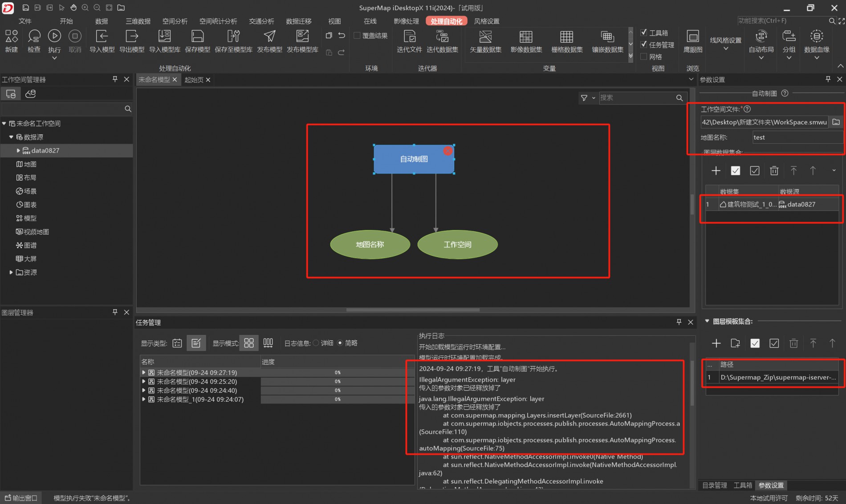
Task: Click the 地图名称 variable node
Action: 370,244
